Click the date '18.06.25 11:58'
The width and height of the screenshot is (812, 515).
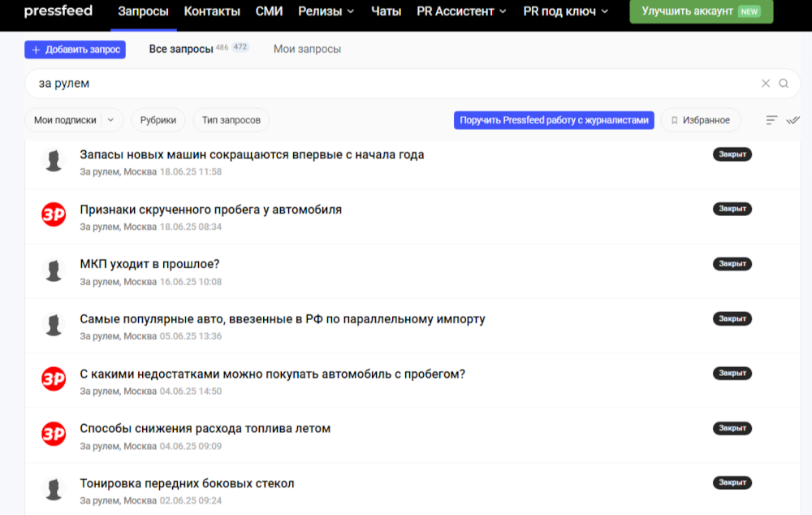(191, 172)
